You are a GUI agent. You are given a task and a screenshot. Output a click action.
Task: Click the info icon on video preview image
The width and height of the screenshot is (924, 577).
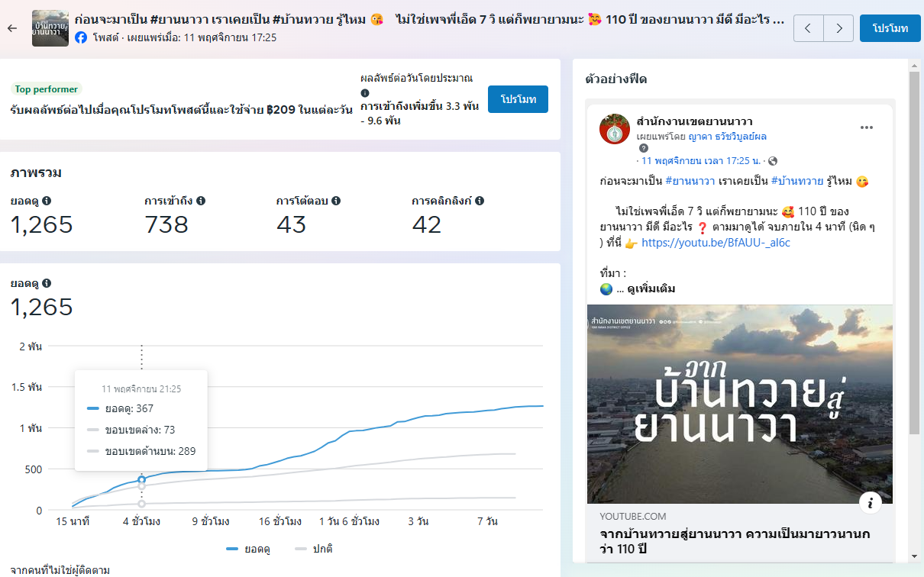(871, 502)
